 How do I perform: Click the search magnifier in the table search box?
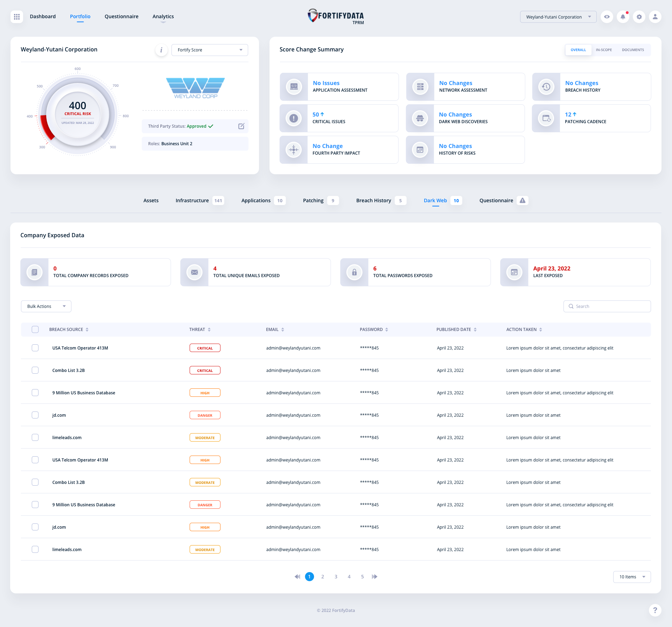(x=571, y=306)
